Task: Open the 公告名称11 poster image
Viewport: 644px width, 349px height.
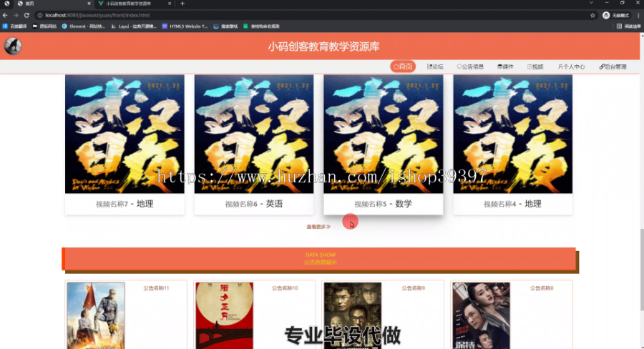Action: 96,315
